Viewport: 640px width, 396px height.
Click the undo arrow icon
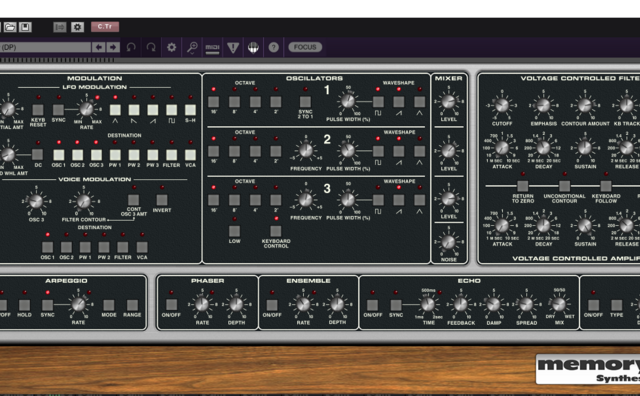pyautogui.click(x=131, y=47)
